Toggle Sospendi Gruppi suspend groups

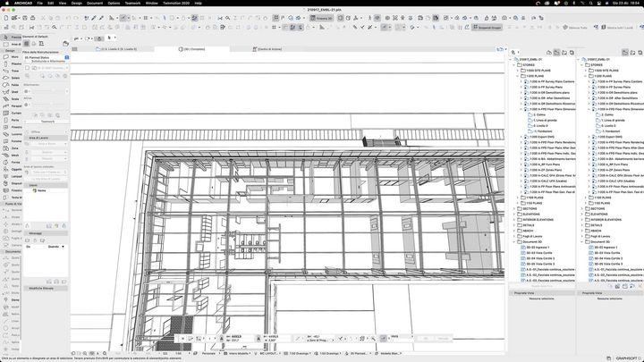coord(487,28)
